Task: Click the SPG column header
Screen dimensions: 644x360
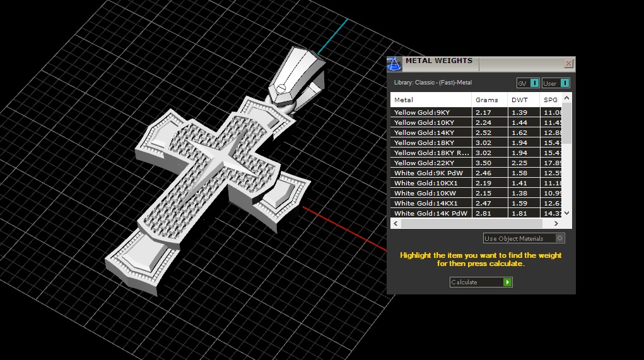Action: tap(551, 100)
